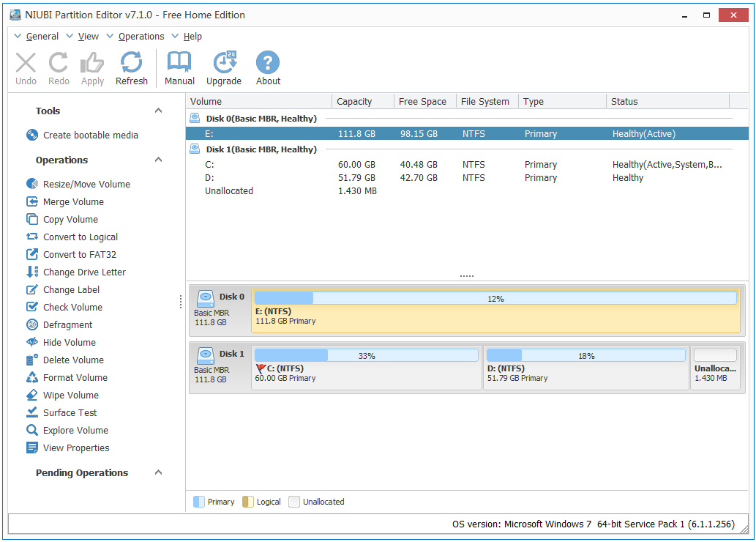Select the Hide Volume icon
Screen dimensions: 756x542
(x=32, y=342)
